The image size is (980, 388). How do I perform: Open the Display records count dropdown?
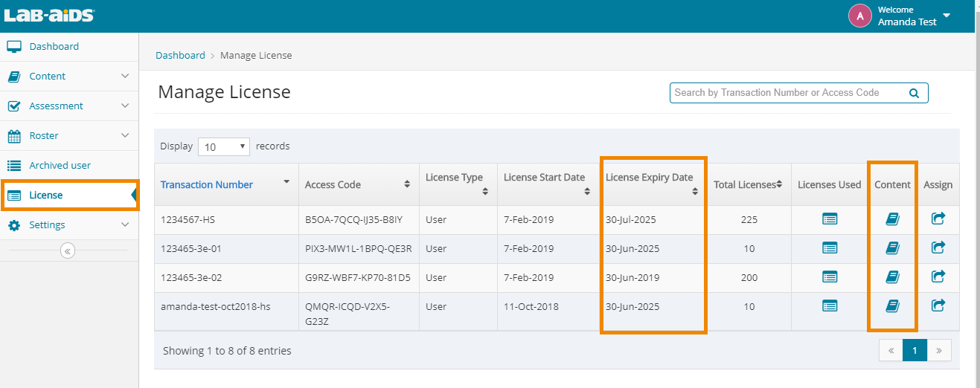tap(224, 147)
